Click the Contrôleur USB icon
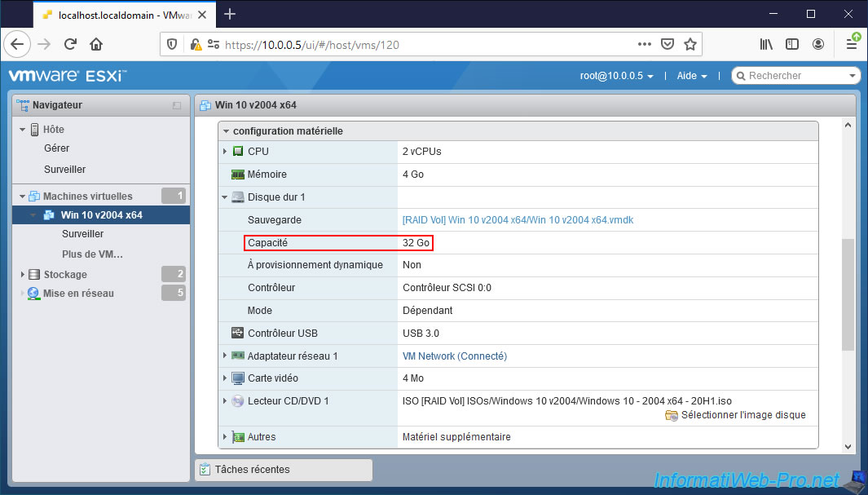 click(x=237, y=333)
